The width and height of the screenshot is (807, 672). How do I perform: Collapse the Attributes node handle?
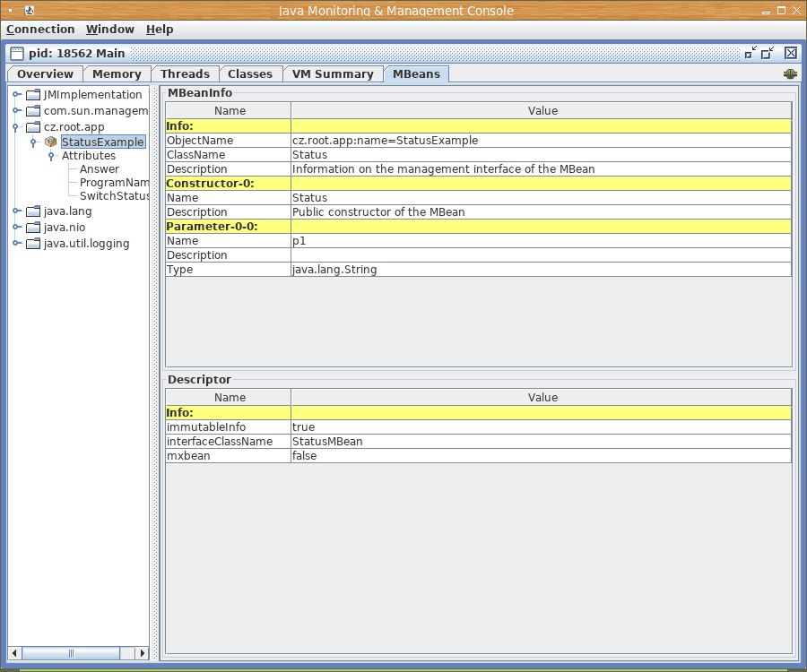point(51,156)
